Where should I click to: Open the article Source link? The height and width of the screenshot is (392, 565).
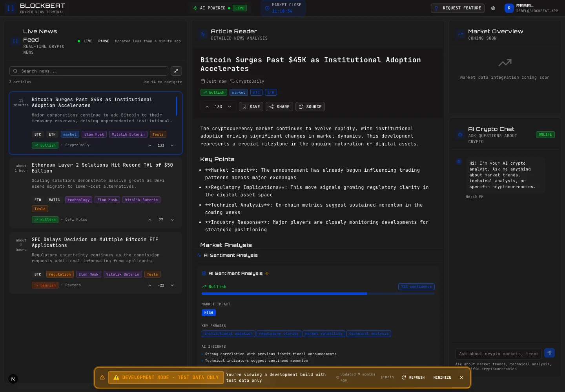click(310, 107)
